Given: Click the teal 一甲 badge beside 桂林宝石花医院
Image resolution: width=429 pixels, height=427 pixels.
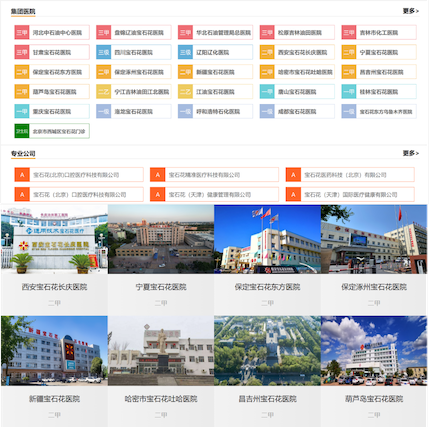Looking at the screenshot, I should (349, 91).
